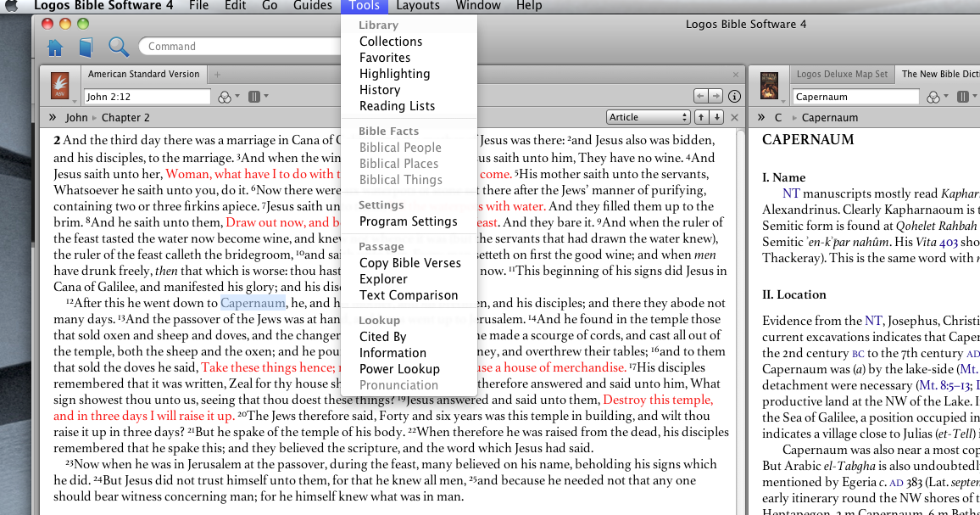Open the Window menu

tap(478, 6)
